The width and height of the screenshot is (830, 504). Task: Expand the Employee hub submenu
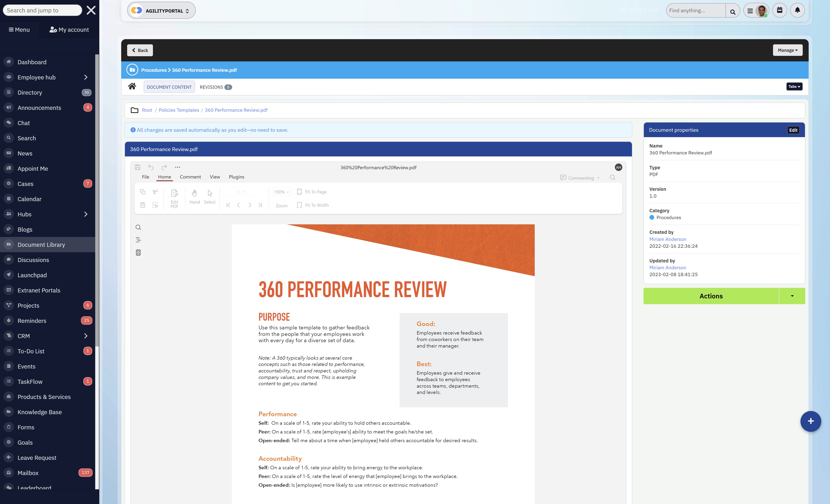coord(86,77)
